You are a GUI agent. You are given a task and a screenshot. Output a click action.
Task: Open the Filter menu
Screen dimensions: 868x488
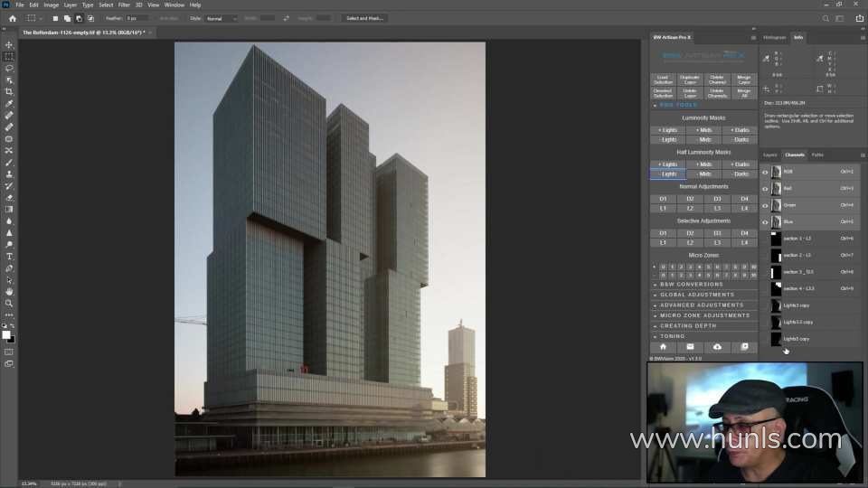tap(124, 5)
